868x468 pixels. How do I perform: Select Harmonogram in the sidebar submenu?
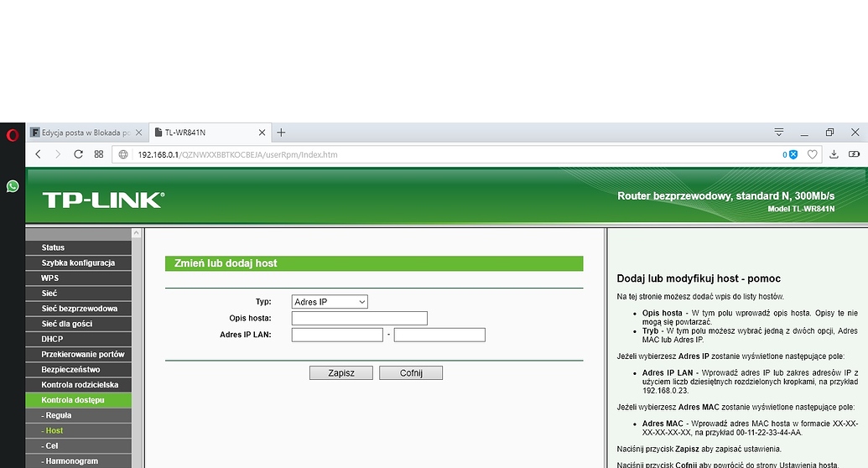pos(71,461)
